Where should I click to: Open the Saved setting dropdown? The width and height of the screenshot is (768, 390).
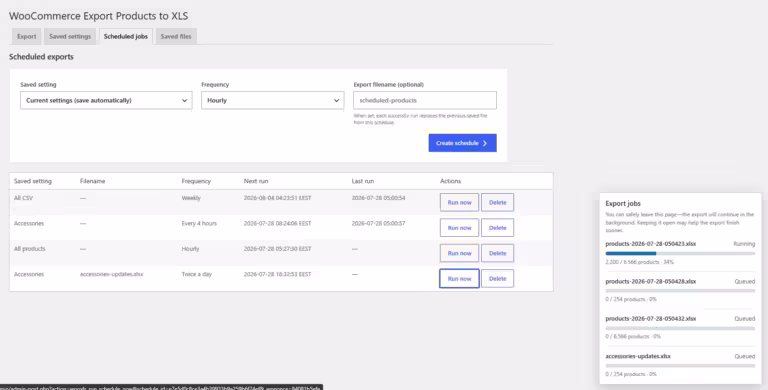click(106, 100)
